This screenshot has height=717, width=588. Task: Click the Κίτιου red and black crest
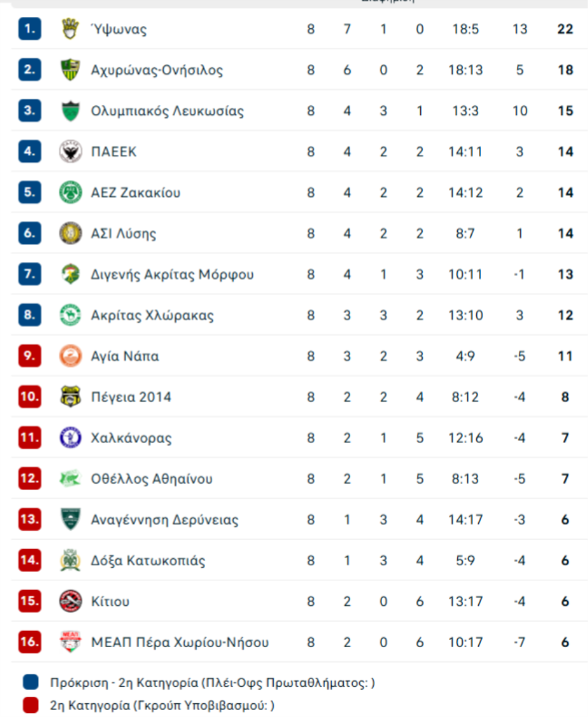[x=71, y=601]
